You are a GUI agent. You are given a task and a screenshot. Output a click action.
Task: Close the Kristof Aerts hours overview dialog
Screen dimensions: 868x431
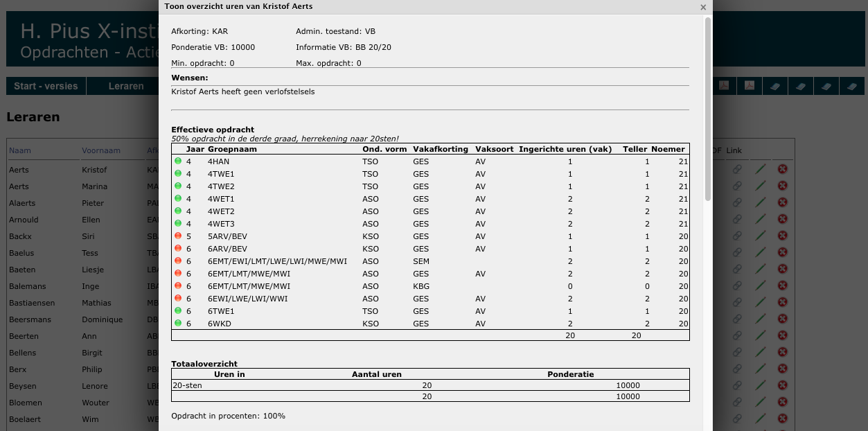703,7
